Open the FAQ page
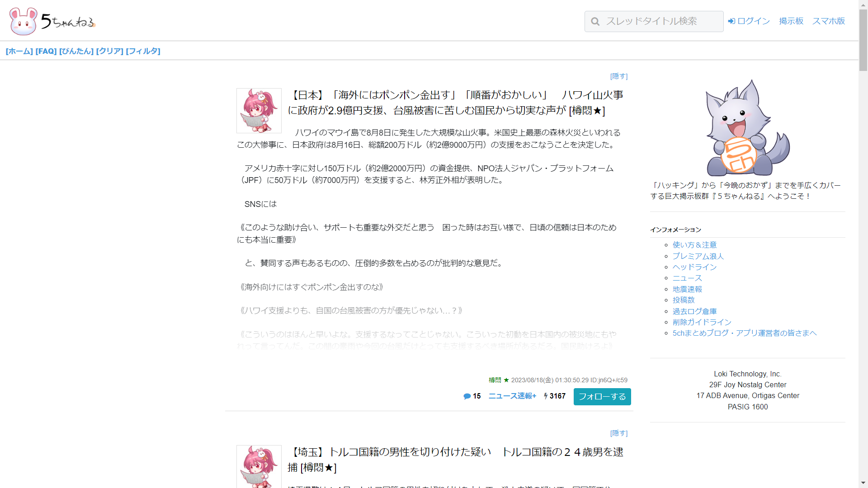868x488 pixels. [x=46, y=51]
